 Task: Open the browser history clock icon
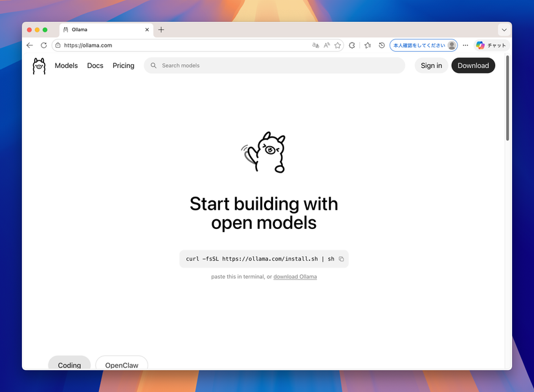pyautogui.click(x=382, y=45)
